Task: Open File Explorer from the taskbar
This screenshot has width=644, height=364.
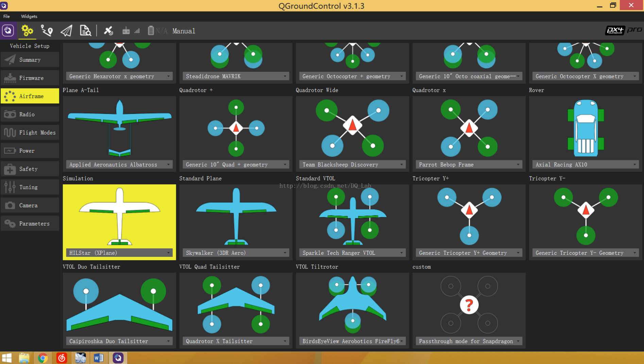Action: click(24, 358)
